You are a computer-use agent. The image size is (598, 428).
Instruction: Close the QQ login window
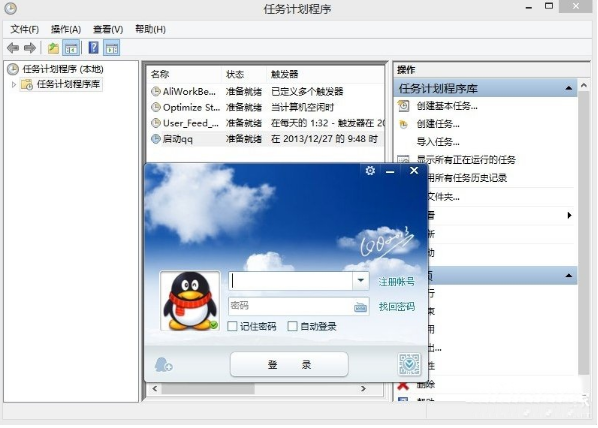[x=414, y=171]
